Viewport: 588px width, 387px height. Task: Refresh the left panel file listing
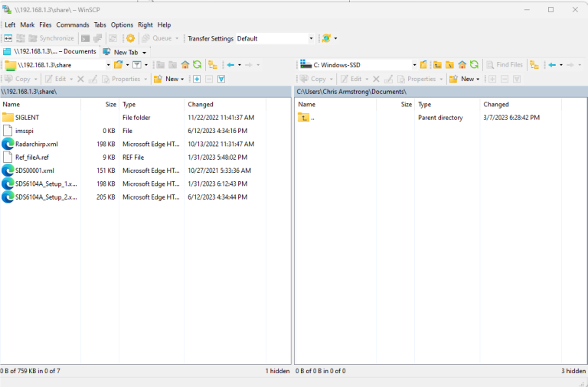[x=198, y=65]
